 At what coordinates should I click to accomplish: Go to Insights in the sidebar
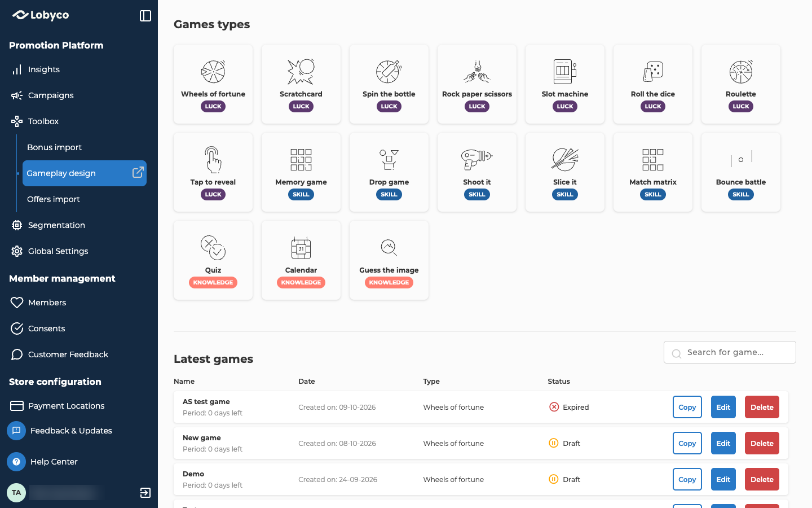coord(44,69)
